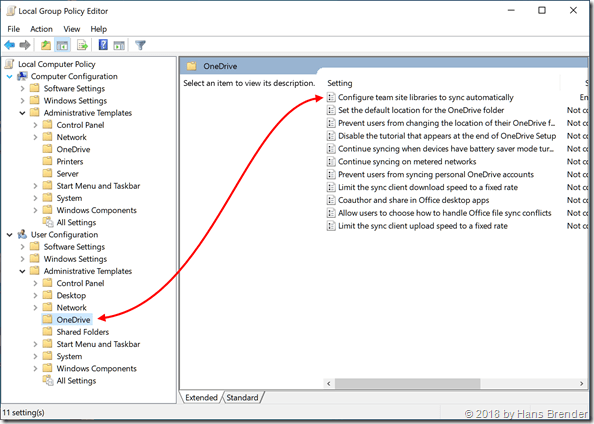Click policy icon for Continue syncing on metered networks
The width and height of the screenshot is (594, 424).
coord(331,162)
